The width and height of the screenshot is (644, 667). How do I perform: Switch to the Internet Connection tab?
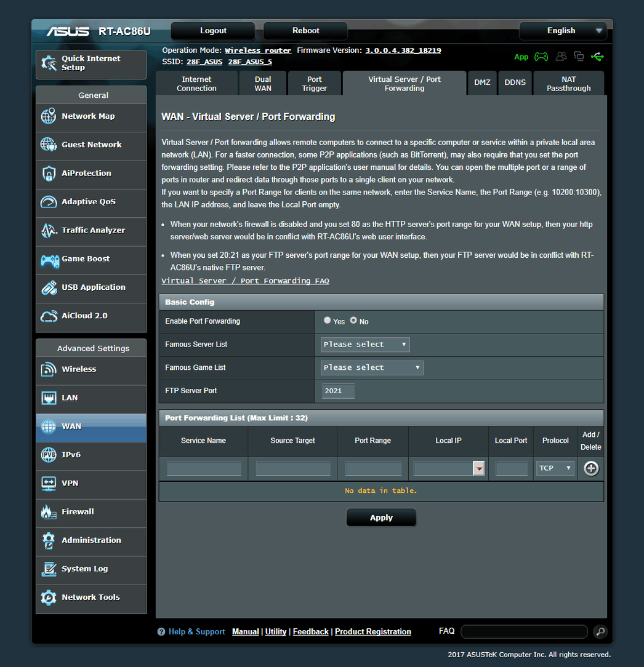click(196, 84)
